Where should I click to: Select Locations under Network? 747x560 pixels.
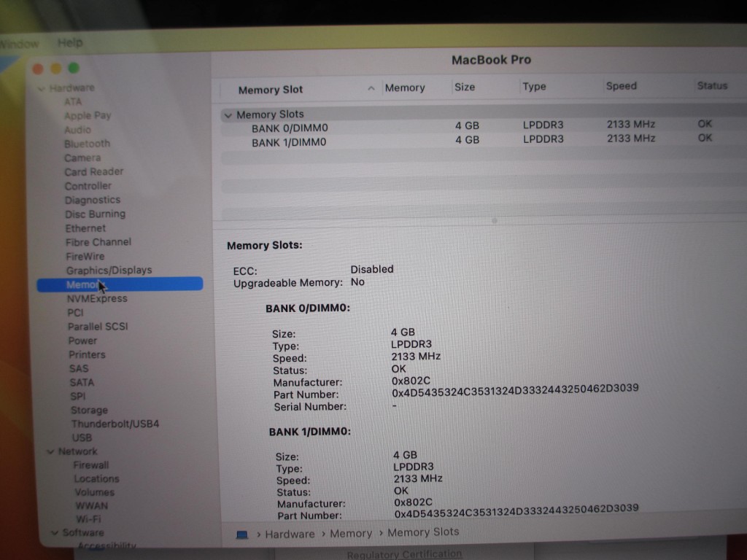[x=97, y=479]
